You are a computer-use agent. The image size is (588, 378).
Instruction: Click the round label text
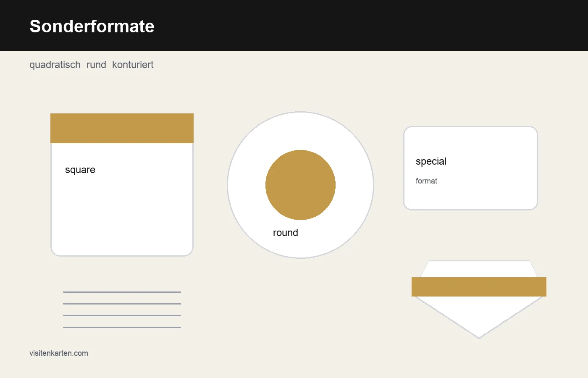286,233
